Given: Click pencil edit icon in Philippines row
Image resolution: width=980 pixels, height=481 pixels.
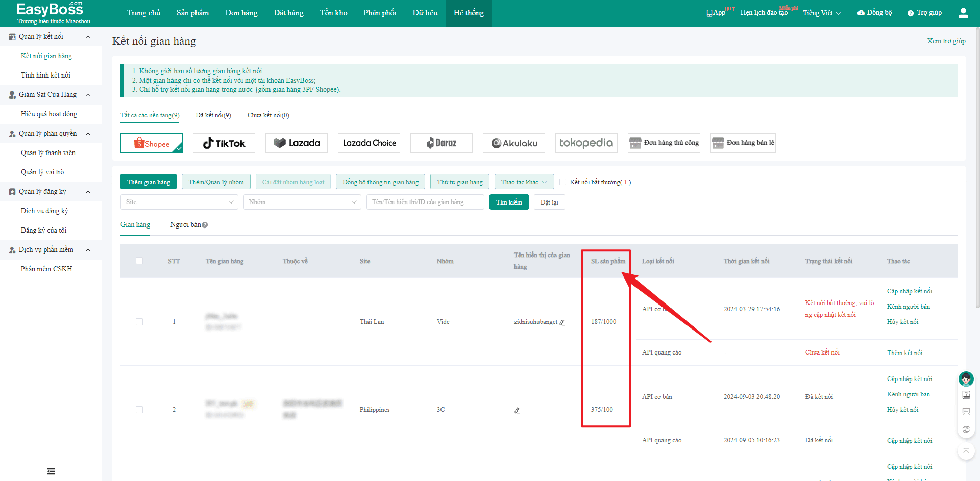Looking at the screenshot, I should point(517,410).
